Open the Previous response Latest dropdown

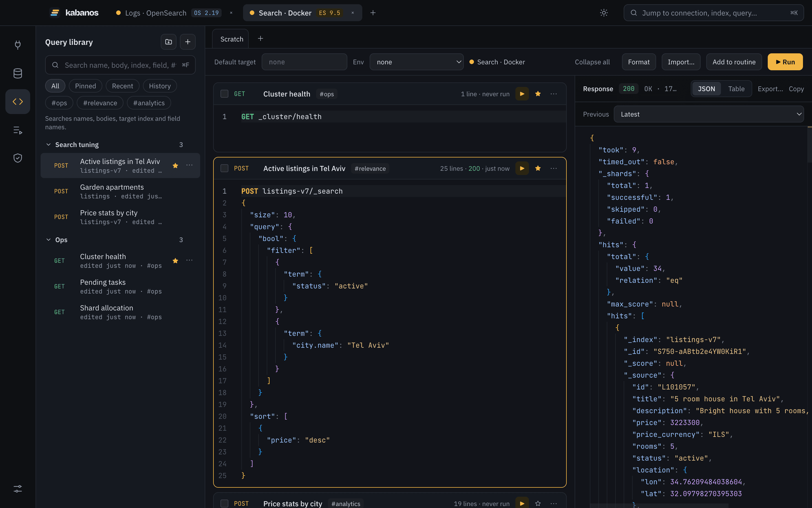point(709,114)
